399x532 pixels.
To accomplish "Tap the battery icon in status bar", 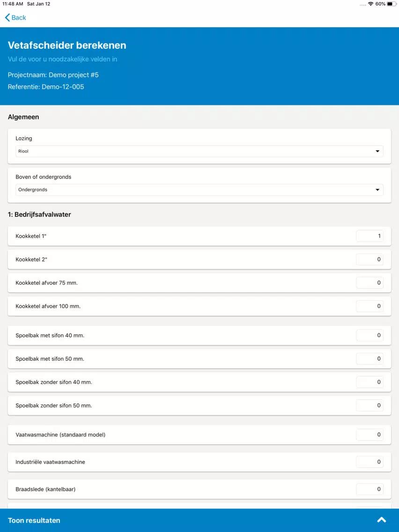I will (x=392, y=4).
